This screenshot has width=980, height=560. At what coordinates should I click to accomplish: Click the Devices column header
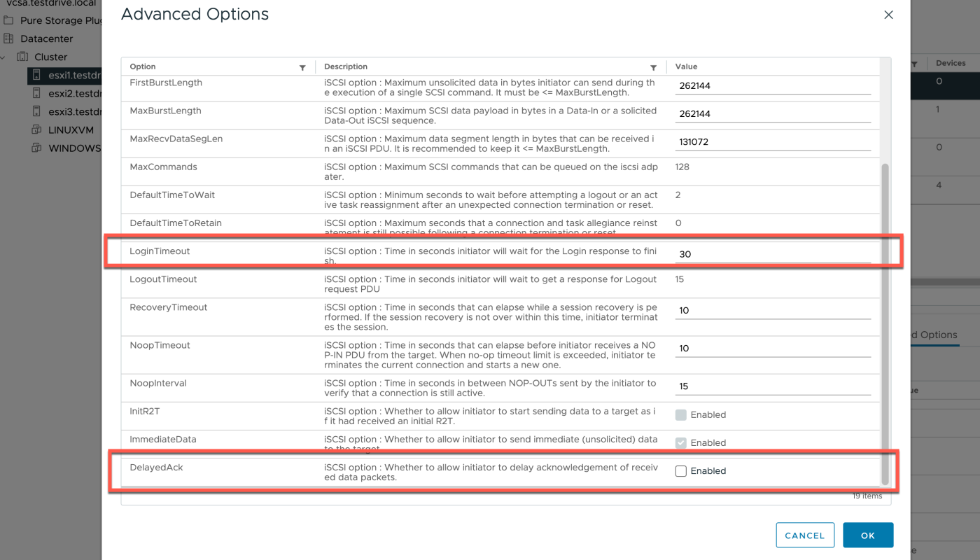coord(950,63)
